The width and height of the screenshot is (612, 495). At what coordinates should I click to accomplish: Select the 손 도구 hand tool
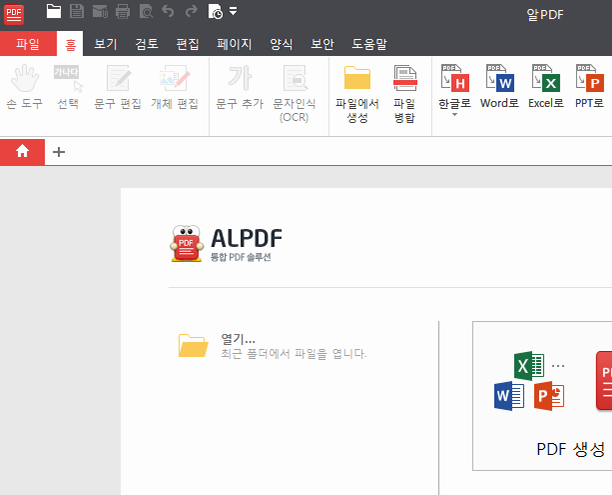[x=25, y=87]
